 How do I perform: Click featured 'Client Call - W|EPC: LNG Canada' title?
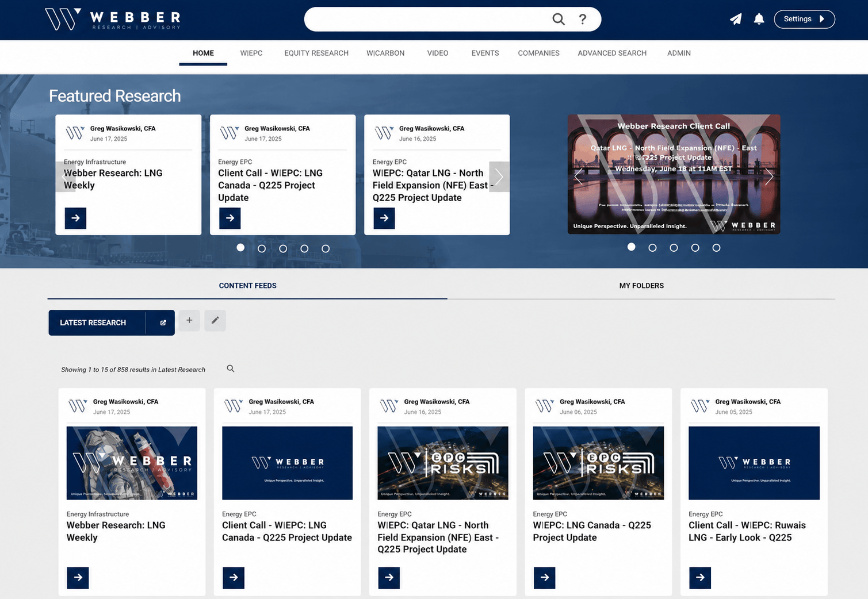pos(270,185)
